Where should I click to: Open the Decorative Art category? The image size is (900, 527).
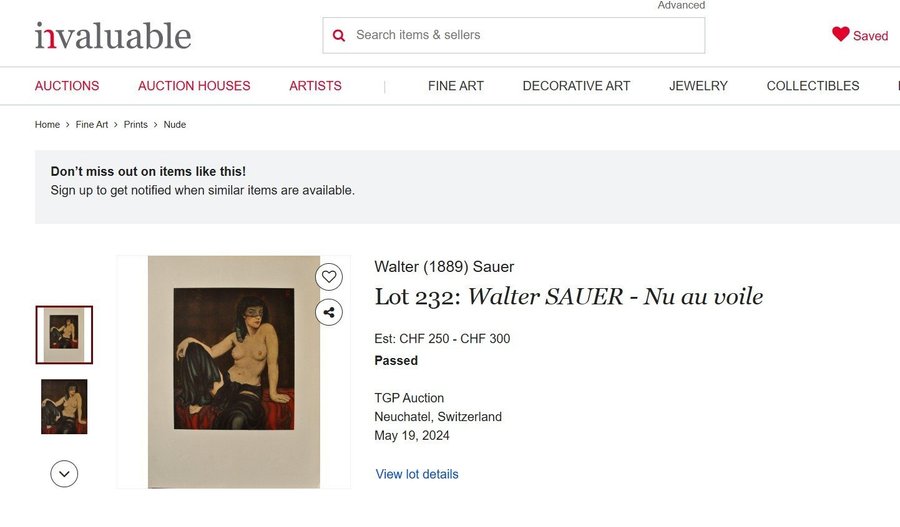(576, 86)
